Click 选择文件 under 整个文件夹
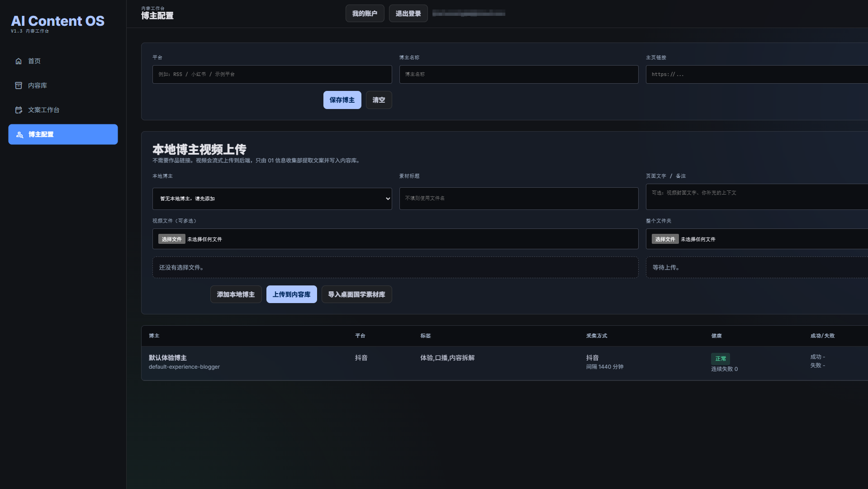The image size is (868, 489). pos(665,239)
